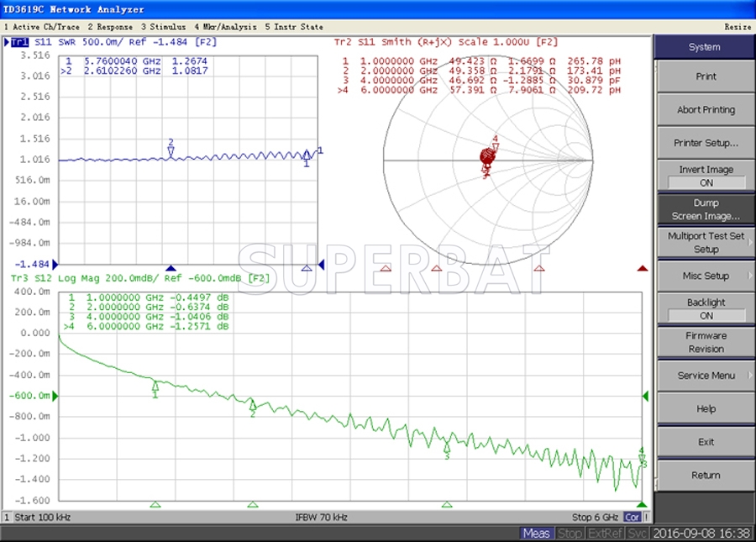Click the green right-side reference arrow of Tr3
Image resolution: width=756 pixels, height=542 pixels.
(646, 396)
